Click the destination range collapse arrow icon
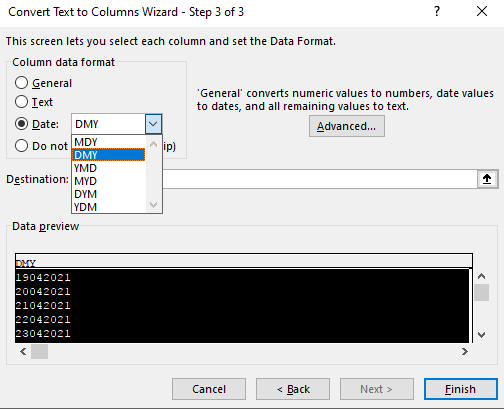 (487, 179)
